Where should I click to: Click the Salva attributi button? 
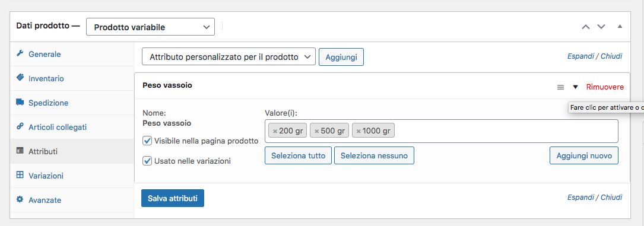coord(173,198)
